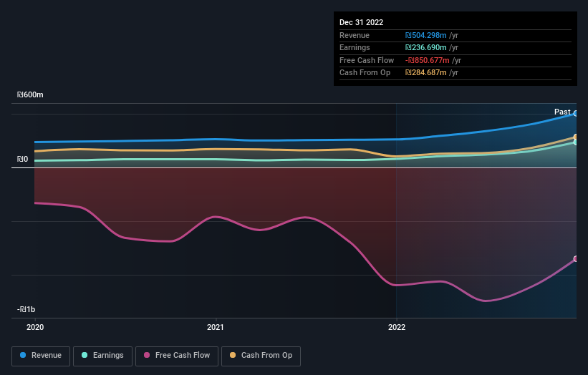Click the blue Revenue legend dot

click(23, 355)
